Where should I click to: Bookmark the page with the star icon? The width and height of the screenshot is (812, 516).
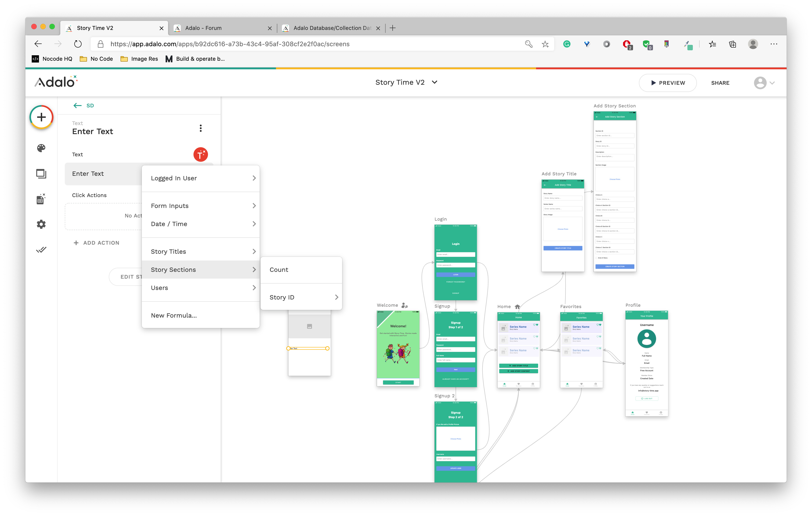click(545, 44)
